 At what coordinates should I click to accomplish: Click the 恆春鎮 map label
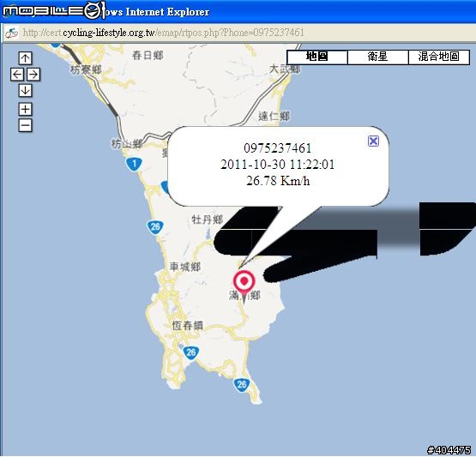(x=187, y=326)
